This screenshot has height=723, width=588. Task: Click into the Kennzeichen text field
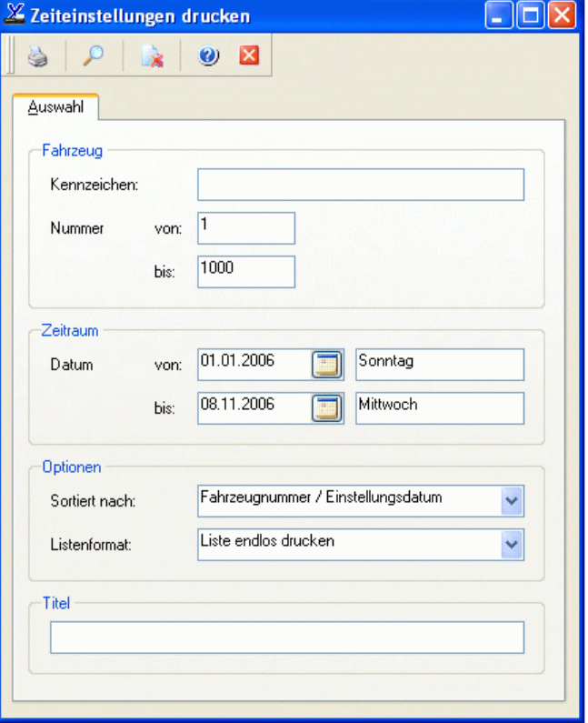click(x=360, y=185)
